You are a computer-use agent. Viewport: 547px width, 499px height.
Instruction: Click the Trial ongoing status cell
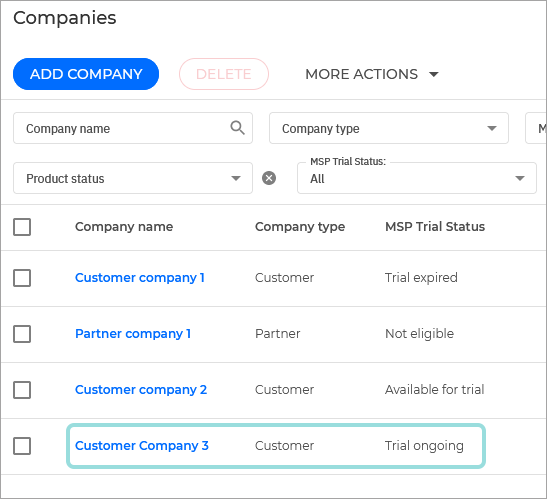(424, 446)
